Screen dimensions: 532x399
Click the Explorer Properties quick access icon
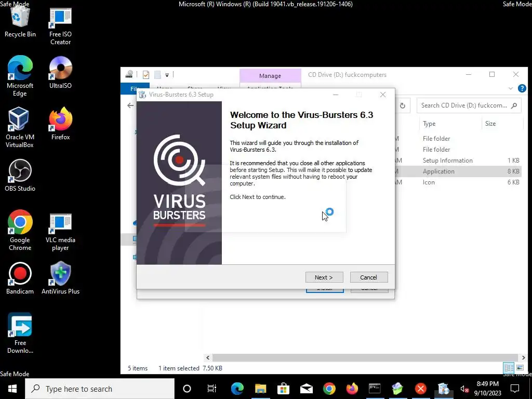pos(146,75)
